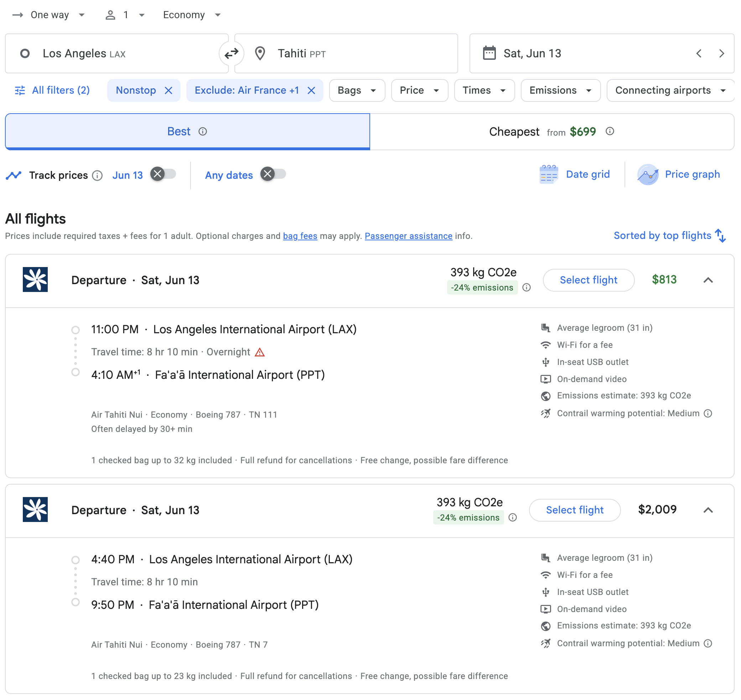Image resolution: width=741 pixels, height=700 pixels.
Task: Click emissions info icon on $2,009 flight
Action: [513, 517]
